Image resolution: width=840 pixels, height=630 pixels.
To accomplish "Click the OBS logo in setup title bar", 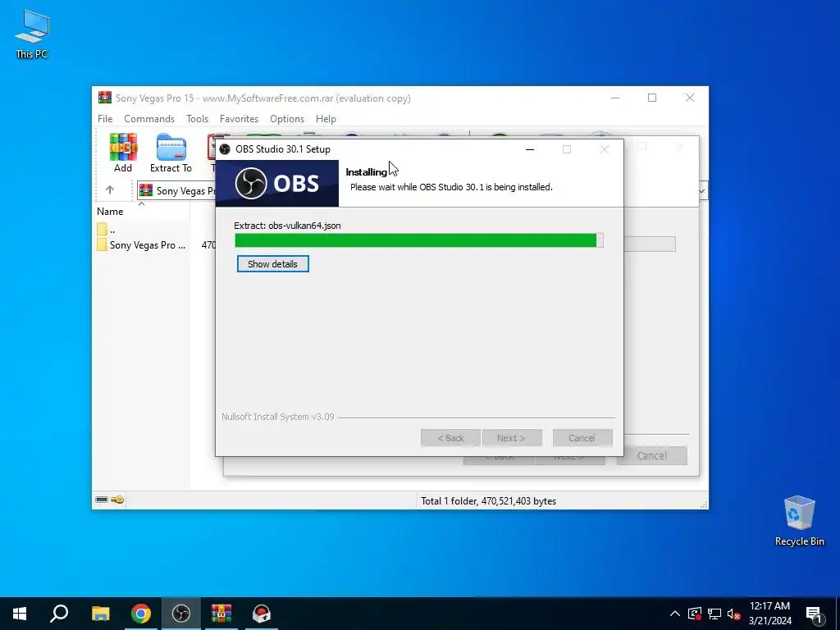I will [225, 149].
